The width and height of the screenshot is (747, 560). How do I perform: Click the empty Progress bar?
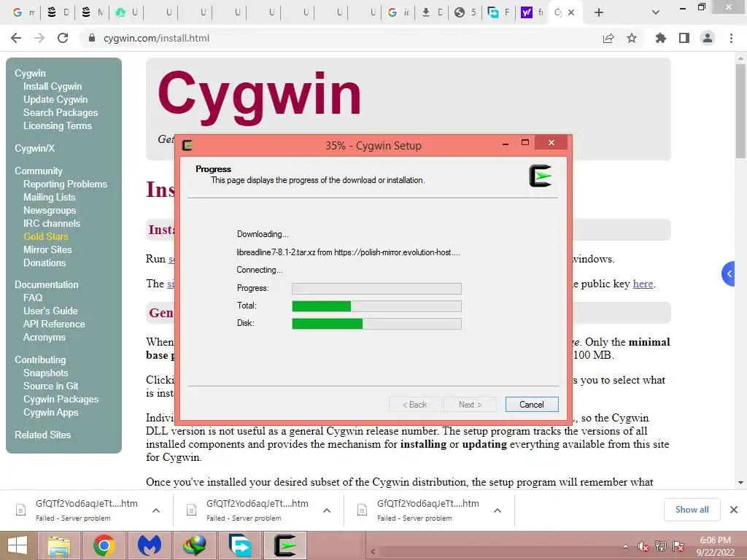coord(376,288)
